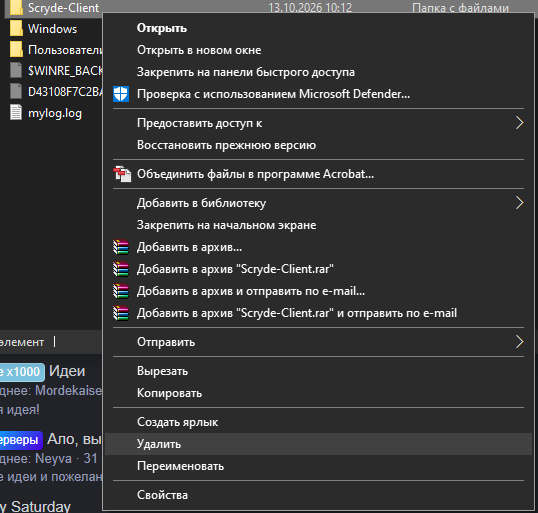Click the Acrobat combine files icon
Viewport: 538px width, 513px height.
[x=122, y=174]
